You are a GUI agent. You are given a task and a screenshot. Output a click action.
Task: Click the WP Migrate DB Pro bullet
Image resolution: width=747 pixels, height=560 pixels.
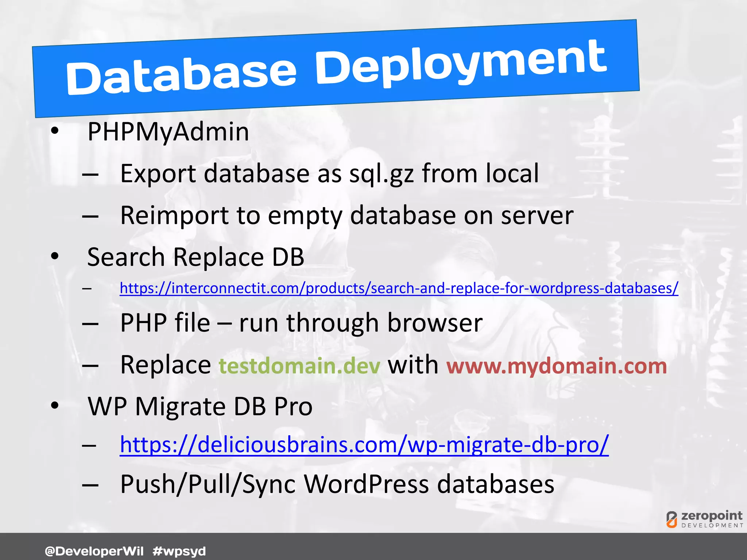pyautogui.click(x=200, y=406)
